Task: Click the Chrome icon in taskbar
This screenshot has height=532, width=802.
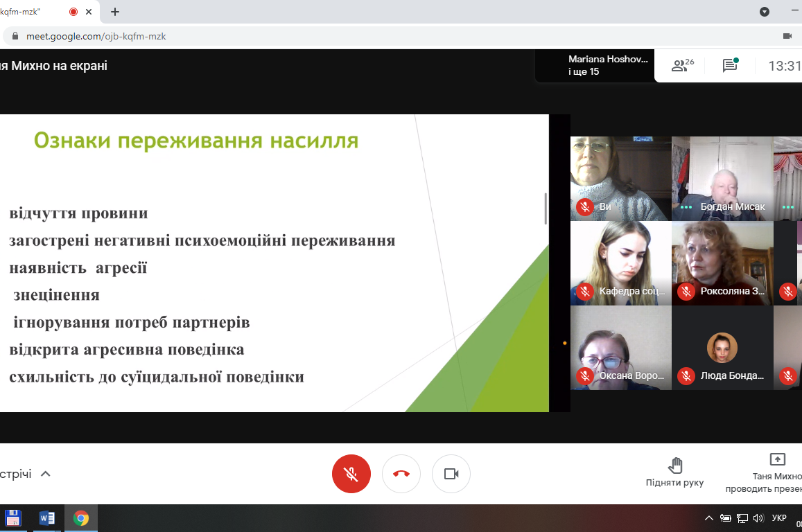Action: click(x=81, y=518)
